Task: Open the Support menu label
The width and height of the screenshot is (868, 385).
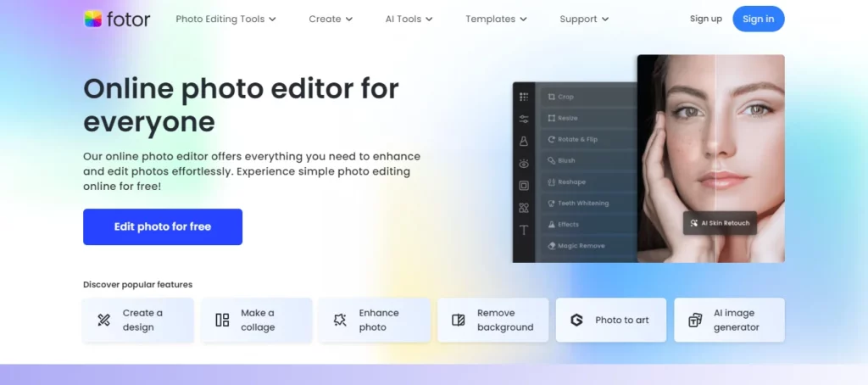Action: (578, 19)
